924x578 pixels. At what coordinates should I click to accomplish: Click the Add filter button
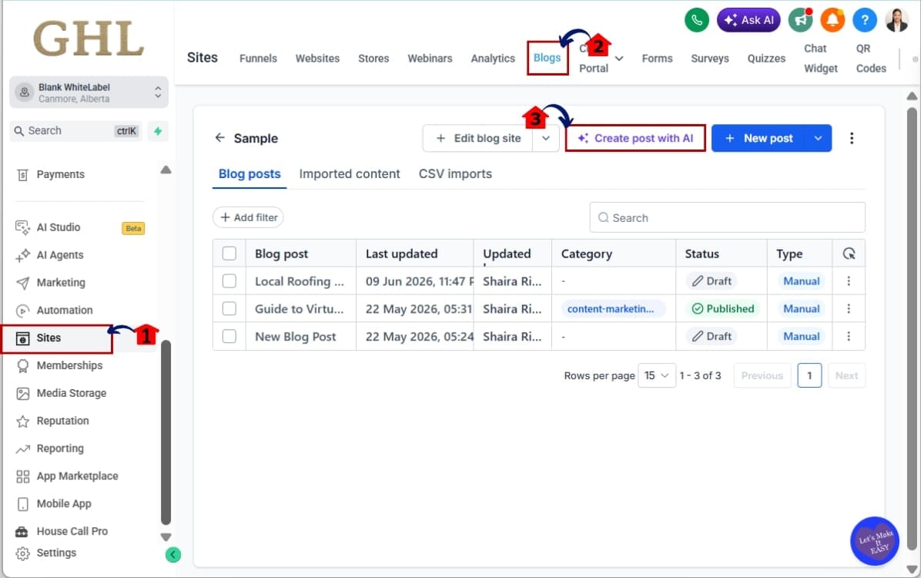click(248, 217)
